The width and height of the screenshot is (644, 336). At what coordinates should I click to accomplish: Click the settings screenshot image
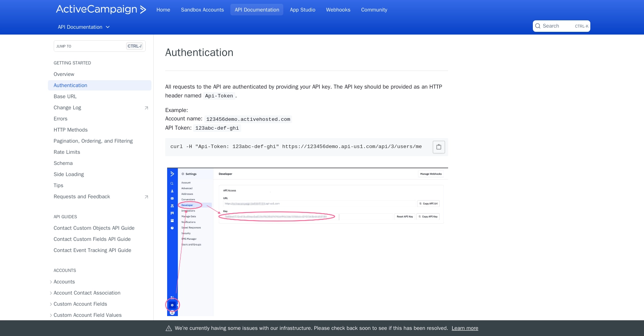click(x=307, y=242)
